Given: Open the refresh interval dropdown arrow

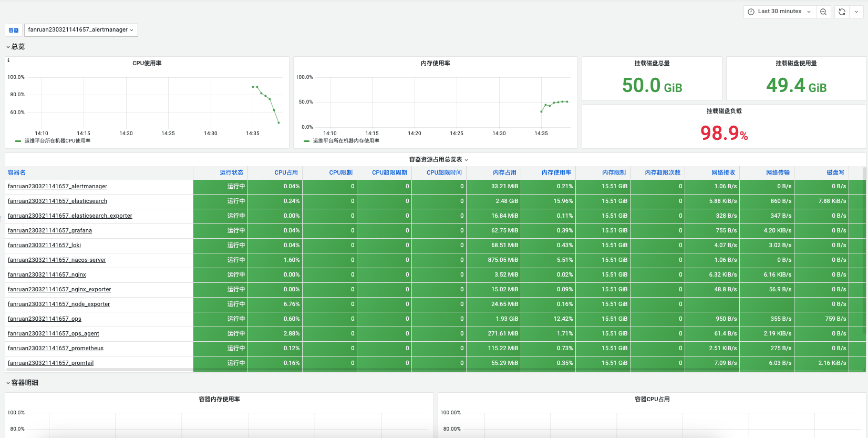Looking at the screenshot, I should (856, 12).
